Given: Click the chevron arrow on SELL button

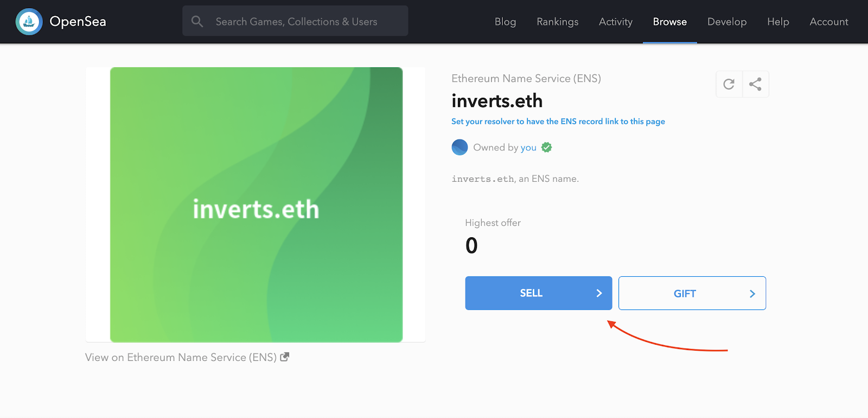Looking at the screenshot, I should [x=599, y=293].
